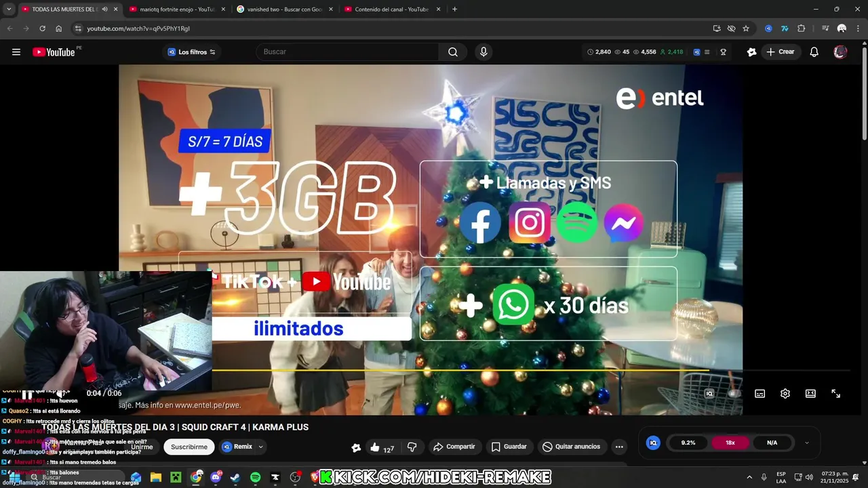Click the Crear button
This screenshot has width=868, height=488.
[x=781, y=52]
